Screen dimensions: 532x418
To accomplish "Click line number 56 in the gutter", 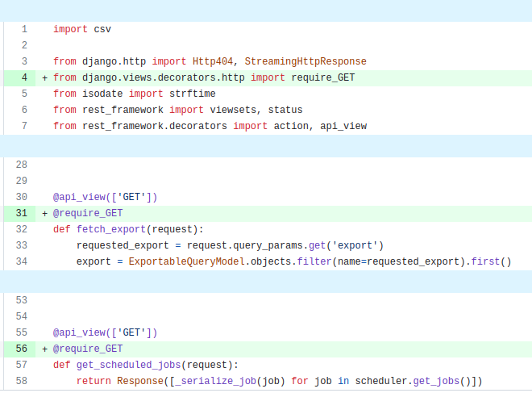I will 22,349.
